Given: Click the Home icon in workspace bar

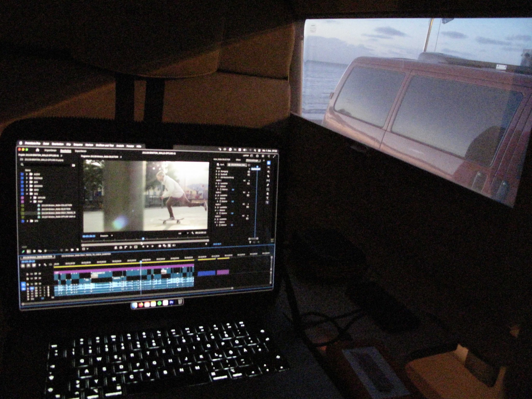Looking at the screenshot, I should 38,150.
